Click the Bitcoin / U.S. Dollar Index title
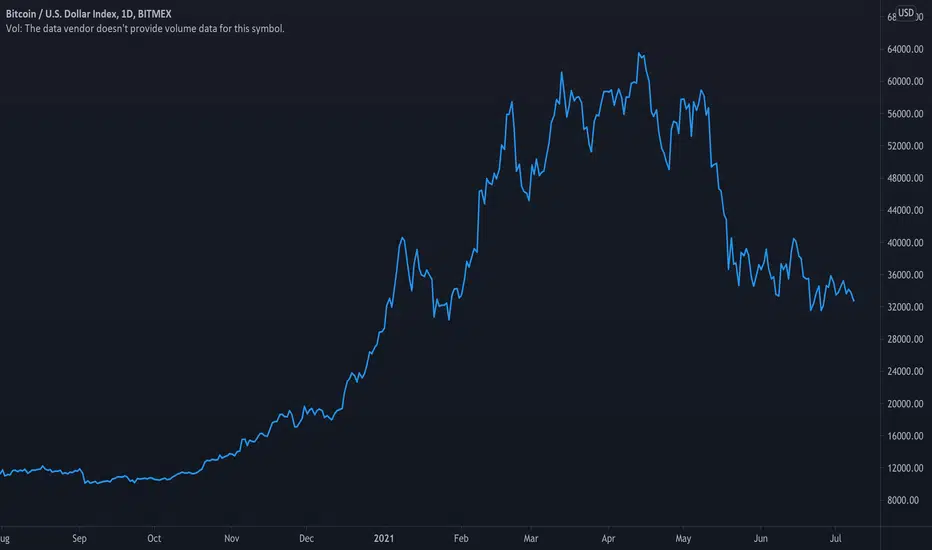Image resolution: width=932 pixels, height=550 pixels. (89, 14)
